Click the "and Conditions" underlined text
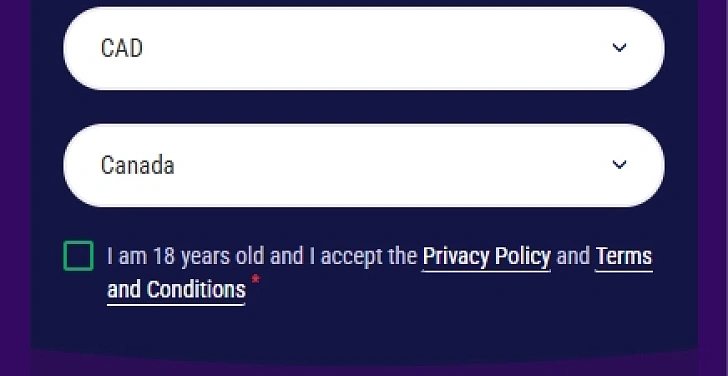The image size is (728, 376). (x=176, y=290)
